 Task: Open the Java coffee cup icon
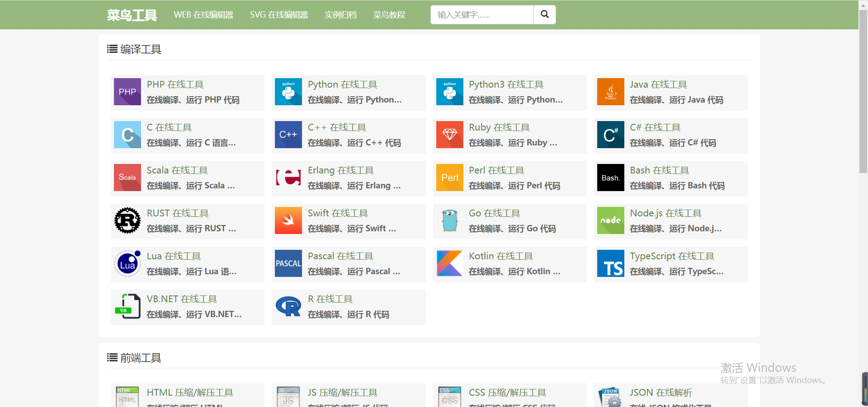point(611,92)
